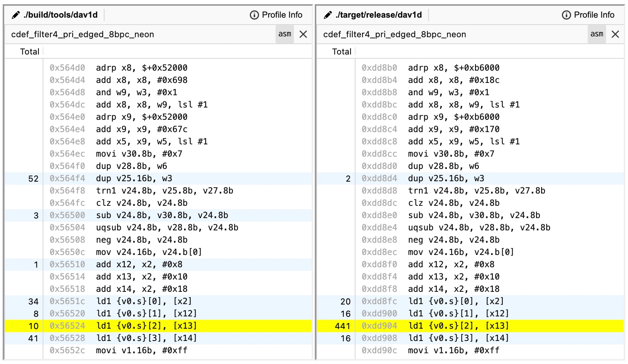628x364 pixels.
Task: Sort the left panel by the Total column
Action: click(30, 51)
